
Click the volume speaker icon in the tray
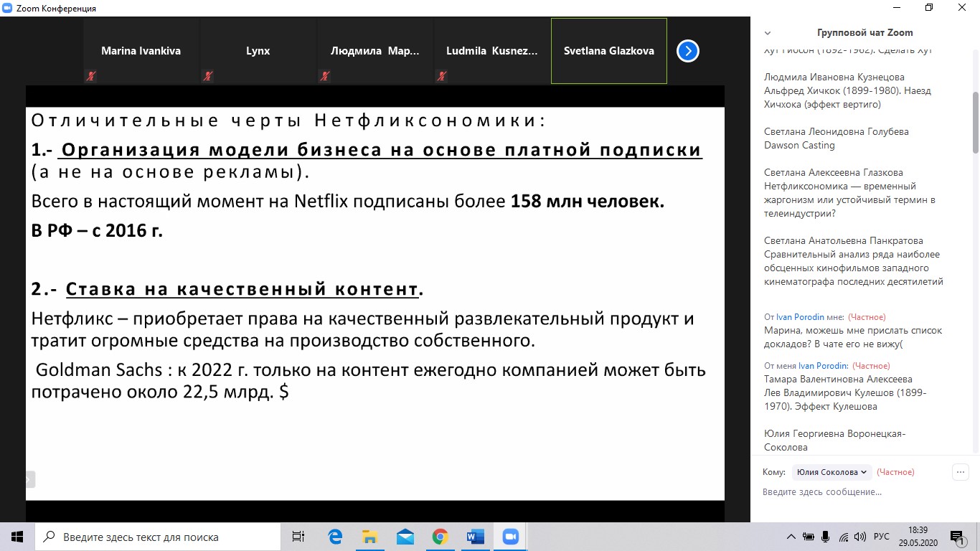click(860, 537)
